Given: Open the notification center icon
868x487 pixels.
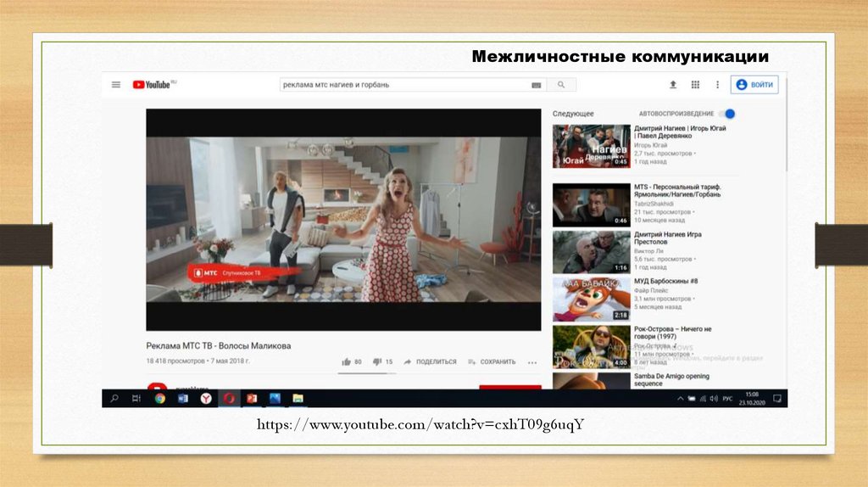Looking at the screenshot, I should click(776, 399).
